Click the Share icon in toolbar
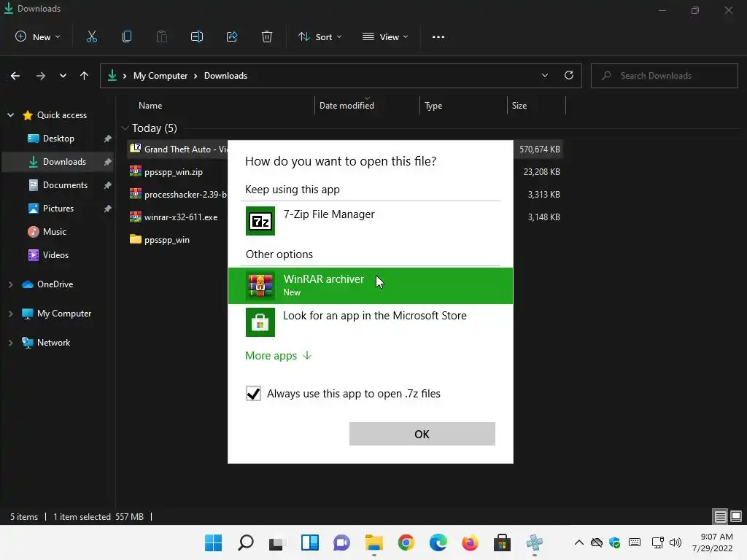The height and width of the screenshot is (560, 747). 232,36
